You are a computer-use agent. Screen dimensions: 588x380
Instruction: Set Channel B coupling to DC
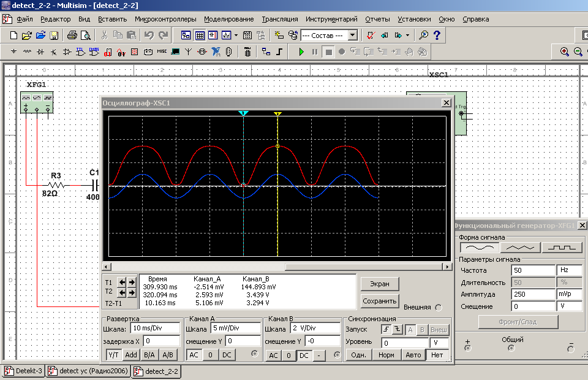(x=303, y=355)
